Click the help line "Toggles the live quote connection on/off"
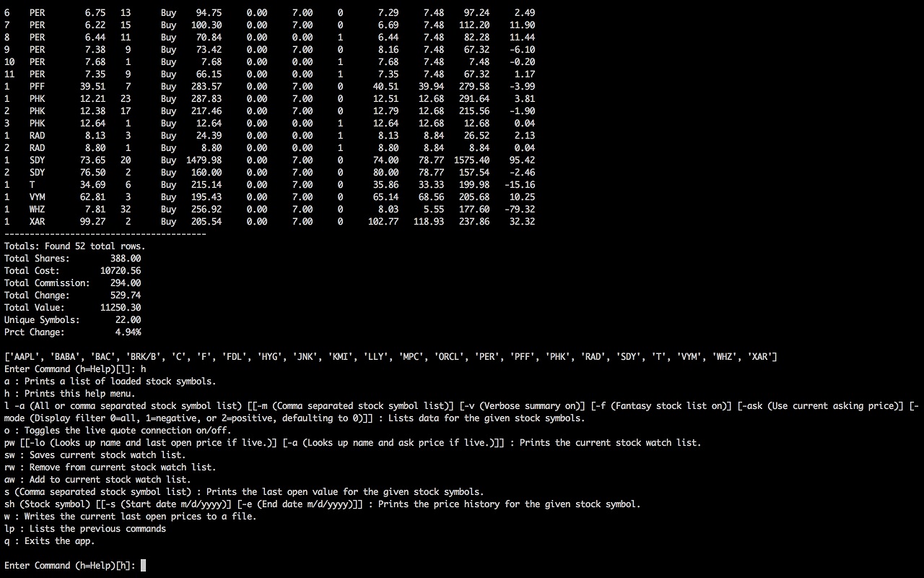Screen dimensions: 924x578 tap(118, 431)
